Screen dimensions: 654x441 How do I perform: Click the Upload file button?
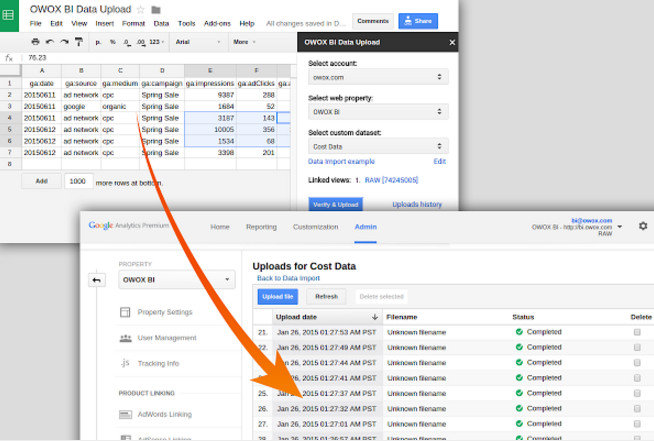point(278,297)
